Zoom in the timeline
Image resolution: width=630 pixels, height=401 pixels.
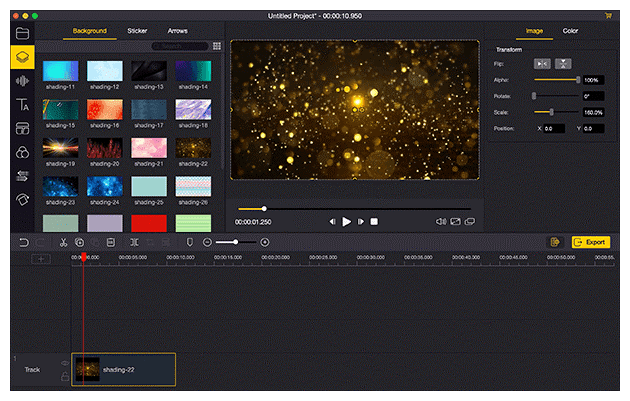pos(265,242)
